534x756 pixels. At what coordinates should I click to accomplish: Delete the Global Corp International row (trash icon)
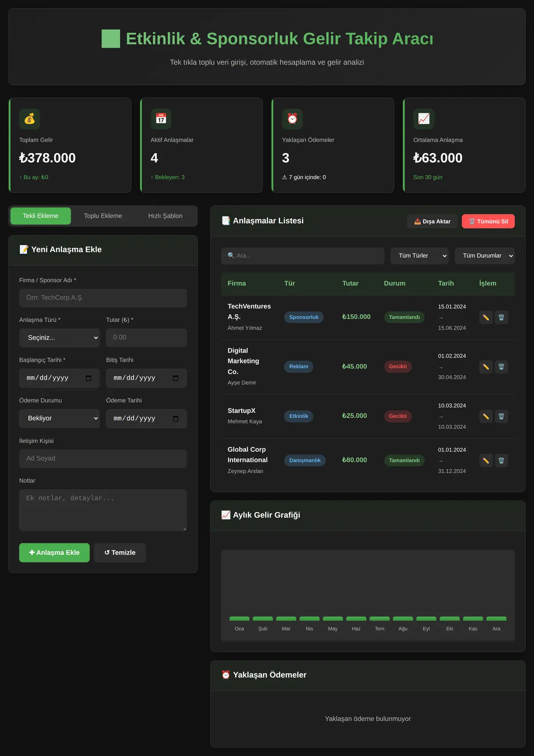pos(501,460)
